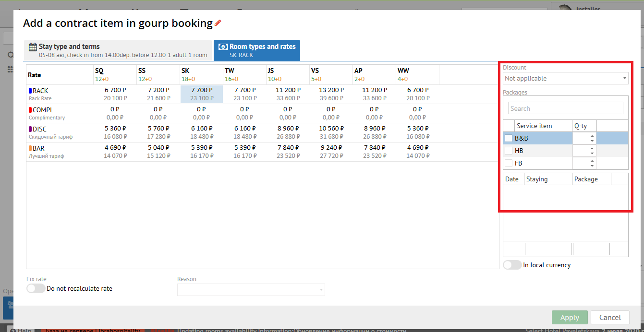Select the Room types and rates tab
This screenshot has width=644, height=332.
pyautogui.click(x=257, y=50)
